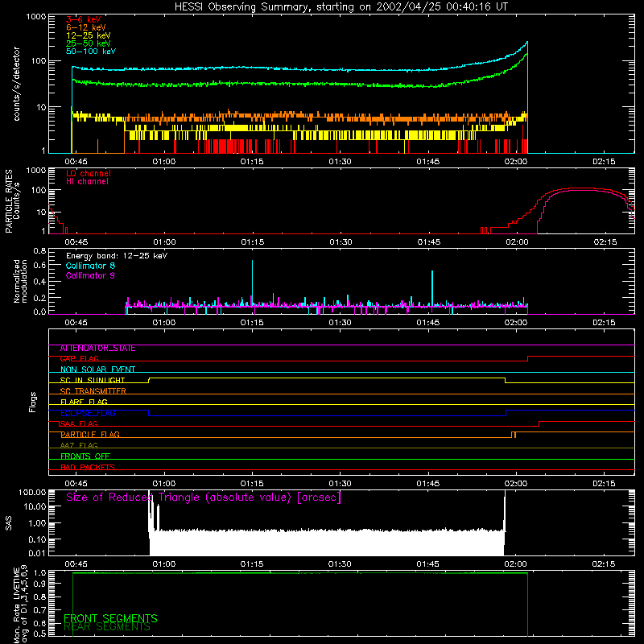Select the NON_SOLAR_EVENT flag label
The image size is (644, 644).
(x=97, y=369)
